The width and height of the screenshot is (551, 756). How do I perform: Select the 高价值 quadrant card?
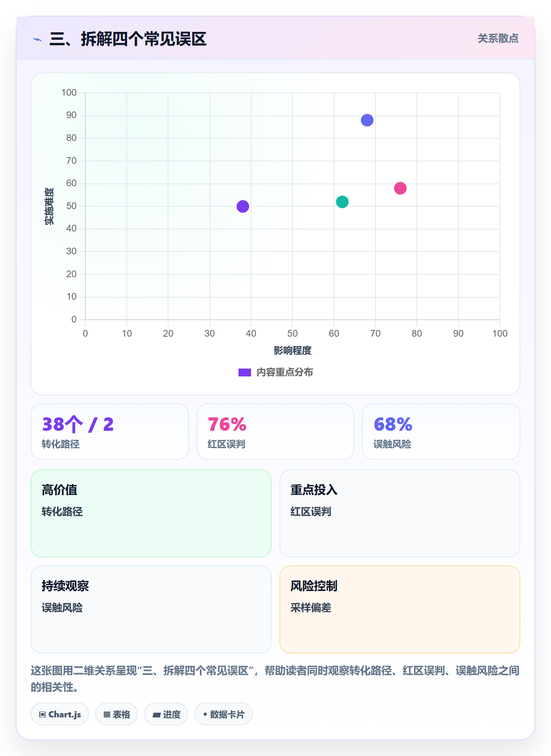tap(151, 513)
